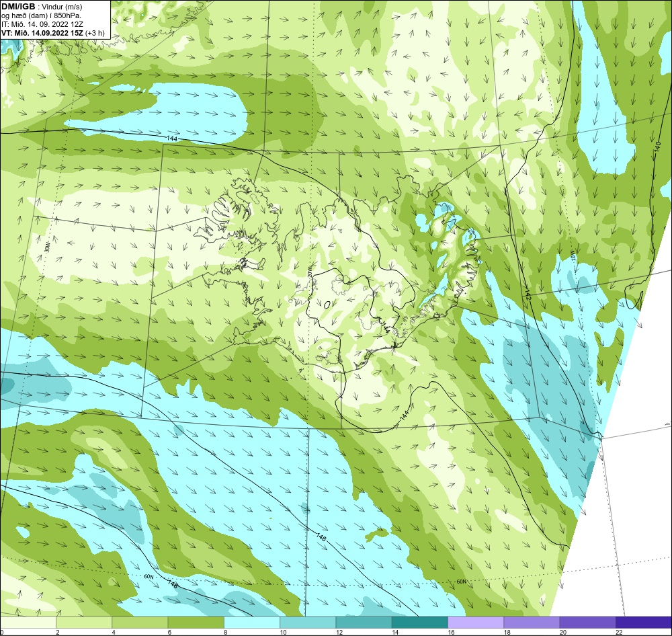Click the '146' height contour label
This screenshot has height=636, width=672.
point(321,536)
